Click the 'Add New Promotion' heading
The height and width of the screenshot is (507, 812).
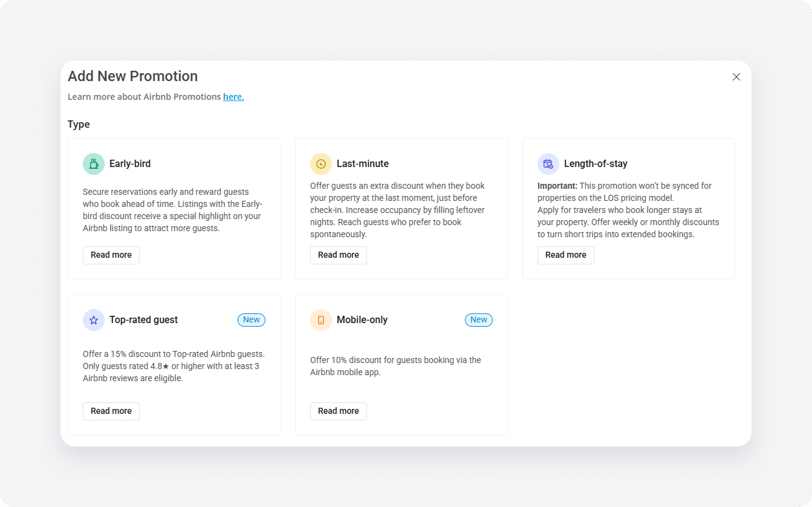pyautogui.click(x=133, y=76)
